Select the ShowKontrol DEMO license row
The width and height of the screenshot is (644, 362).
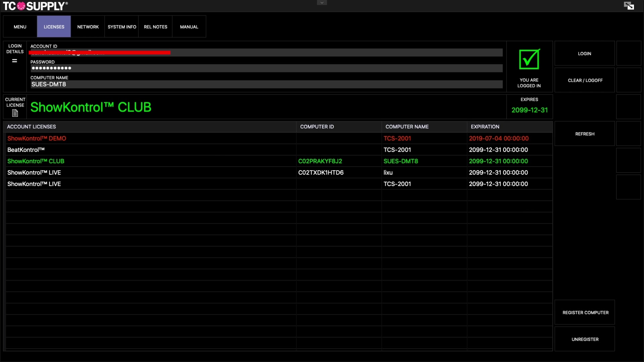tap(279, 138)
